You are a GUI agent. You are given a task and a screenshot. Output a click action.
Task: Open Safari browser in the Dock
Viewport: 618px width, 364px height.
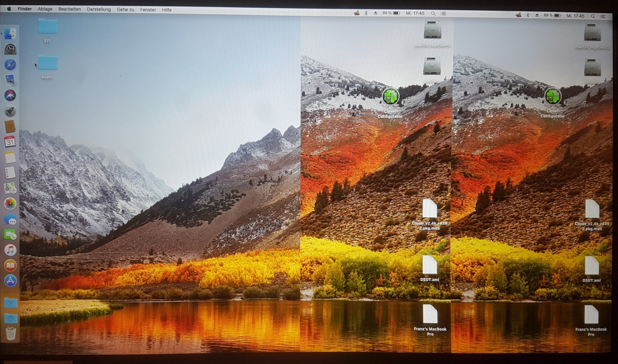coord(10,64)
